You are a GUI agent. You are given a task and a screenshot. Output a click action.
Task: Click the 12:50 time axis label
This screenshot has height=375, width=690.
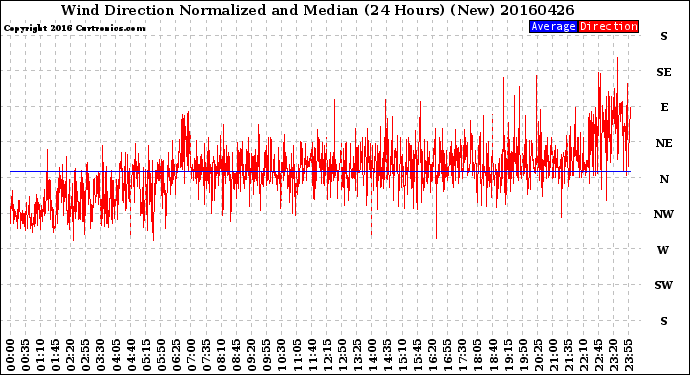coord(342,355)
